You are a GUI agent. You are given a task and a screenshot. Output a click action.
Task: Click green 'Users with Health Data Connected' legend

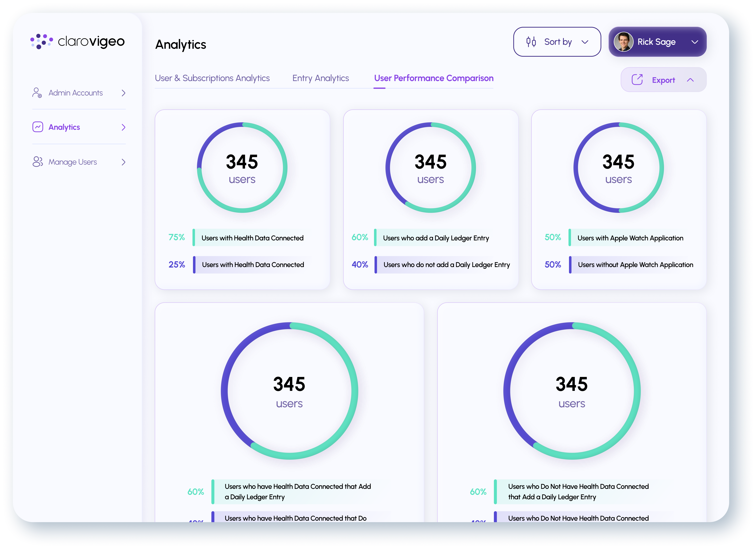click(x=252, y=238)
